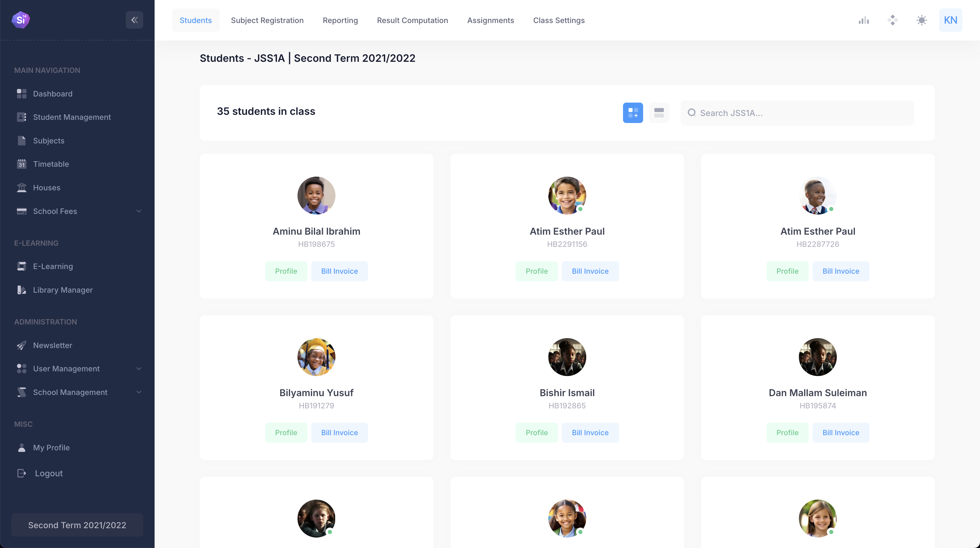The image size is (980, 548).
Task: Switch to list row view
Action: [x=659, y=113]
